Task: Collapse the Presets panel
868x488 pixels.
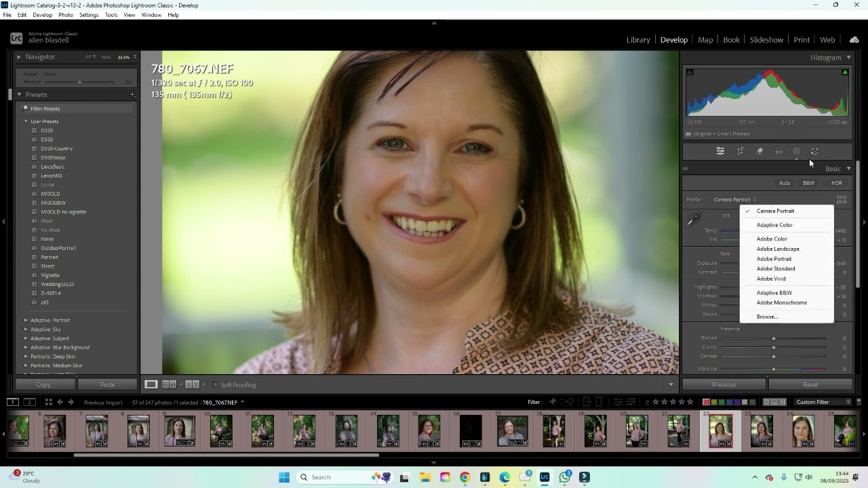Action: point(19,95)
